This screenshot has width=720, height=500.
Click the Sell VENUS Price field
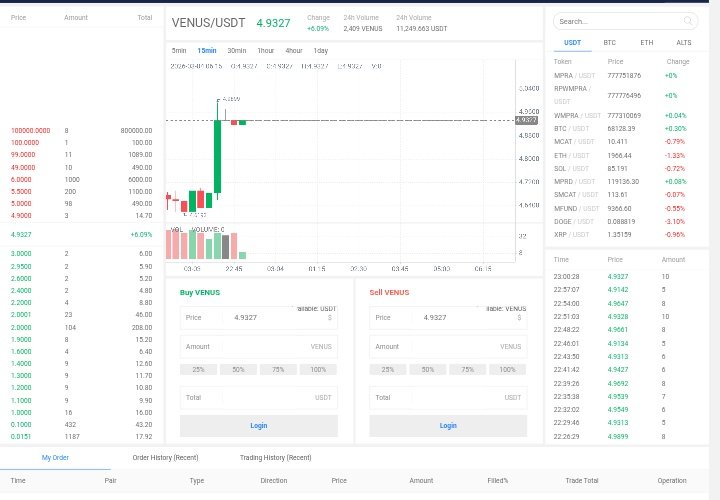click(x=448, y=318)
